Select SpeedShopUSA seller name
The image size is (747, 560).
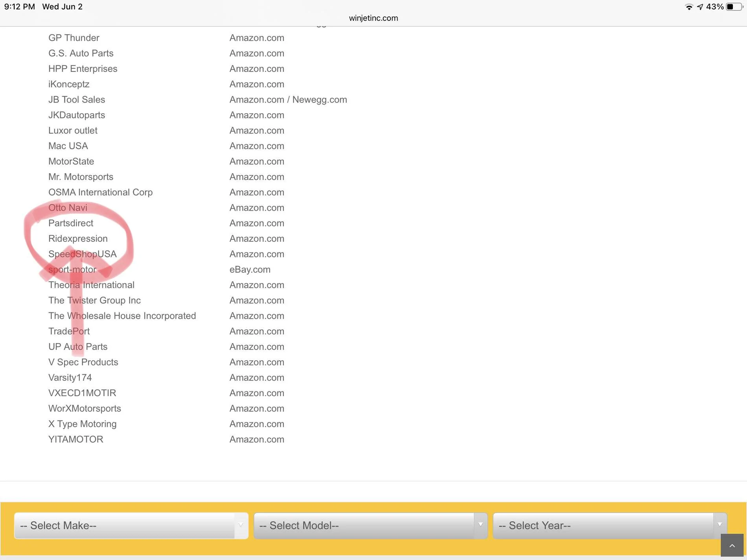click(x=83, y=254)
